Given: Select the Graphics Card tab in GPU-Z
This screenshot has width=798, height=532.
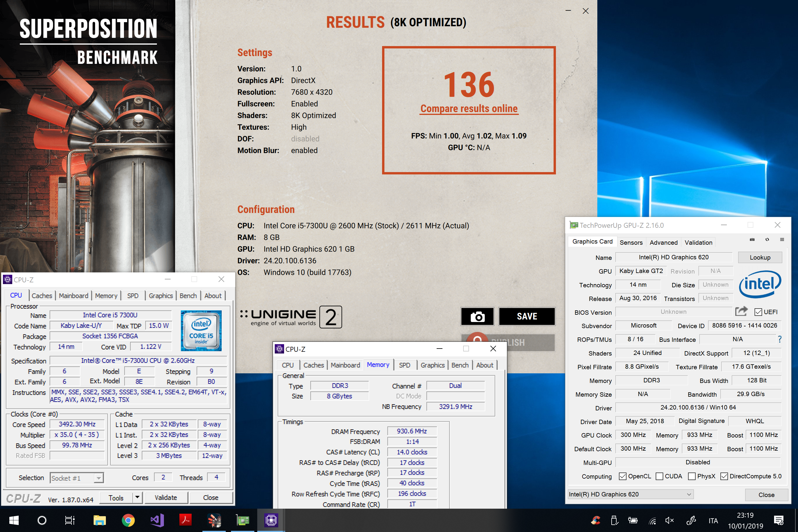Looking at the screenshot, I should click(x=592, y=242).
